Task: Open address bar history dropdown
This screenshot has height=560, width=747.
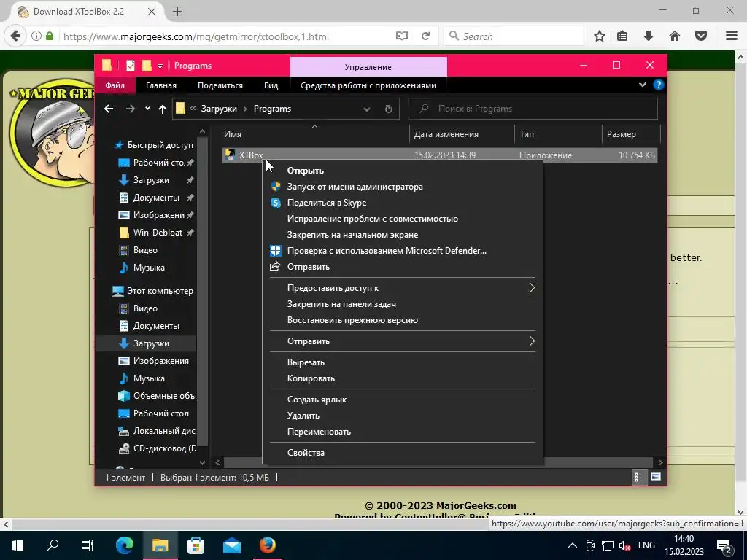Action: (x=367, y=109)
